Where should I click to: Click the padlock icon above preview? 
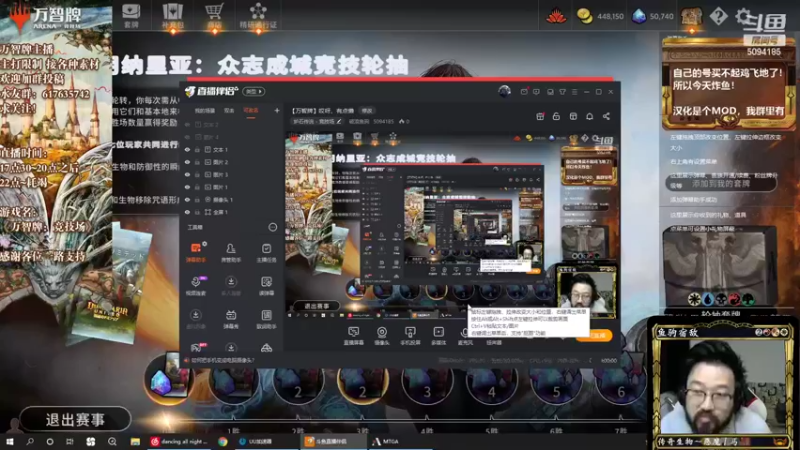click(x=556, y=116)
